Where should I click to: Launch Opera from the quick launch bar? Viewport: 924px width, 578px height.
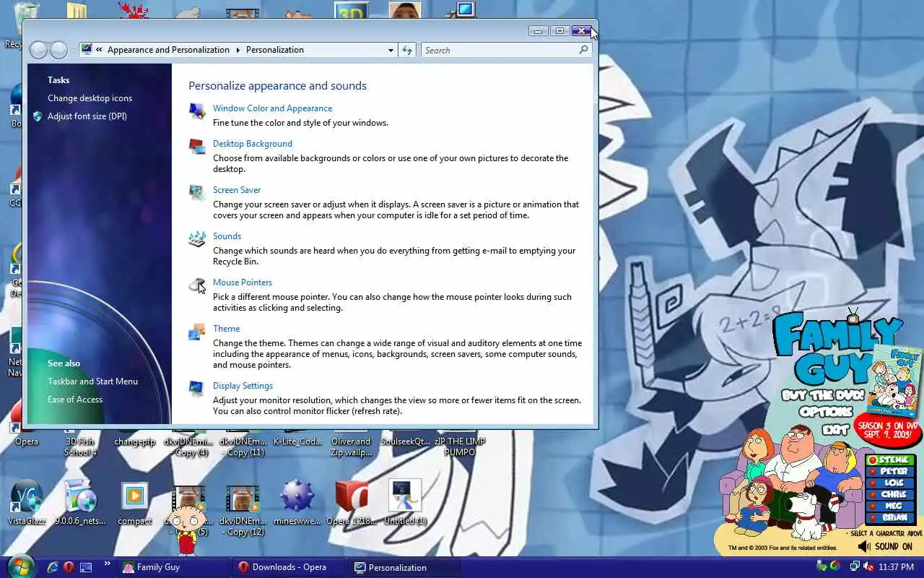tap(69, 567)
